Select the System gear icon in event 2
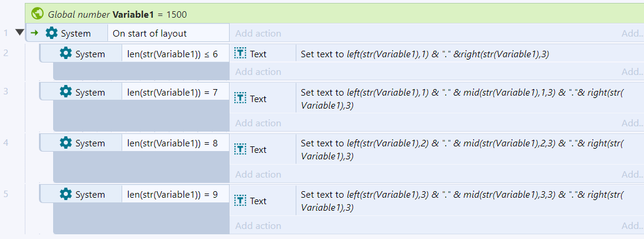This screenshot has width=644, height=239. pos(66,53)
